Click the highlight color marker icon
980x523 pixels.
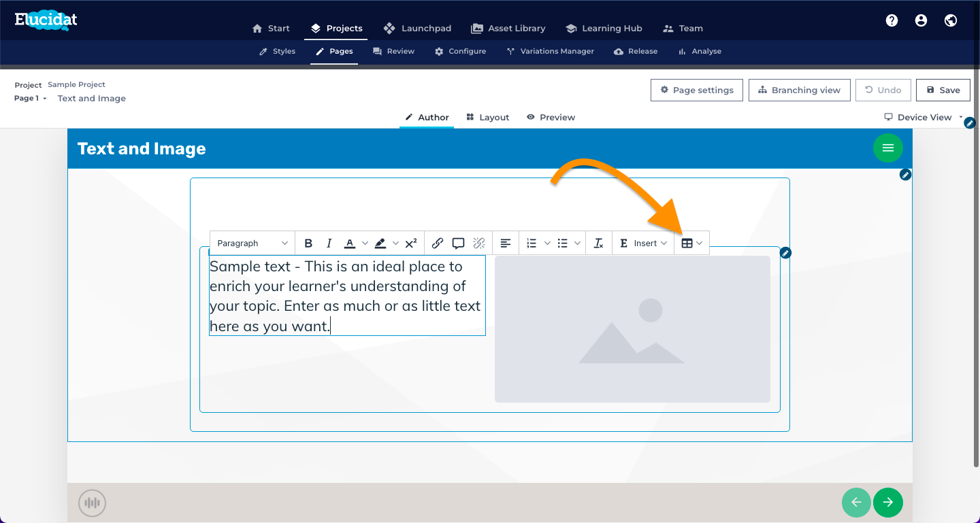[x=380, y=243]
